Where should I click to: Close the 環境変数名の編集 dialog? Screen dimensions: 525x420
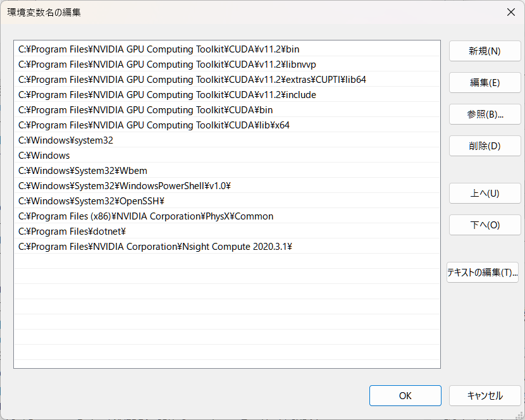coord(511,12)
